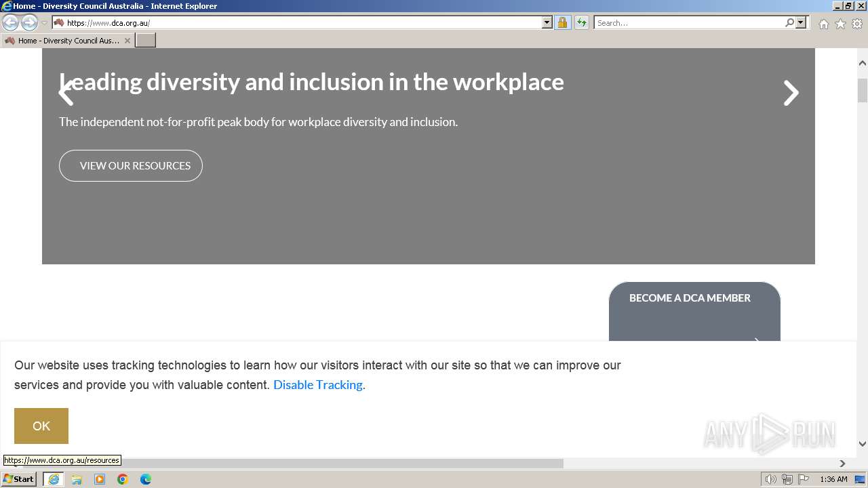The height and width of the screenshot is (488, 868).
Task: Click the vertical scrollbar thumb
Action: click(863, 90)
